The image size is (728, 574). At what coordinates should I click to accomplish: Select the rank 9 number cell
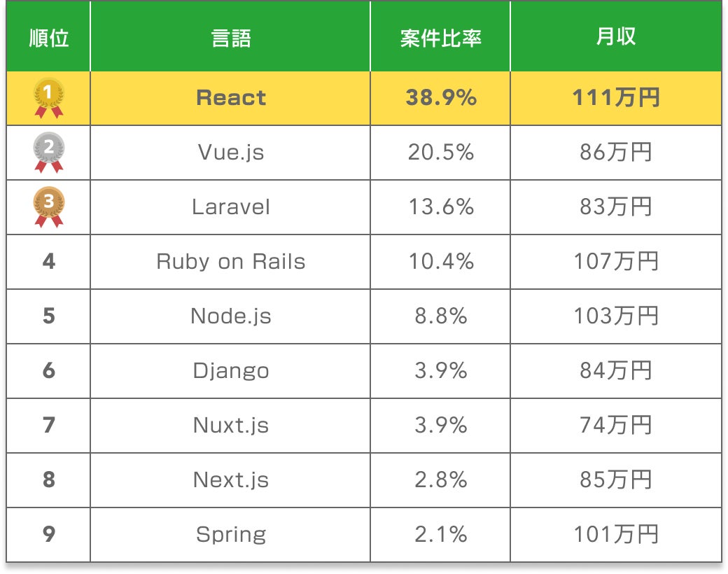point(48,535)
